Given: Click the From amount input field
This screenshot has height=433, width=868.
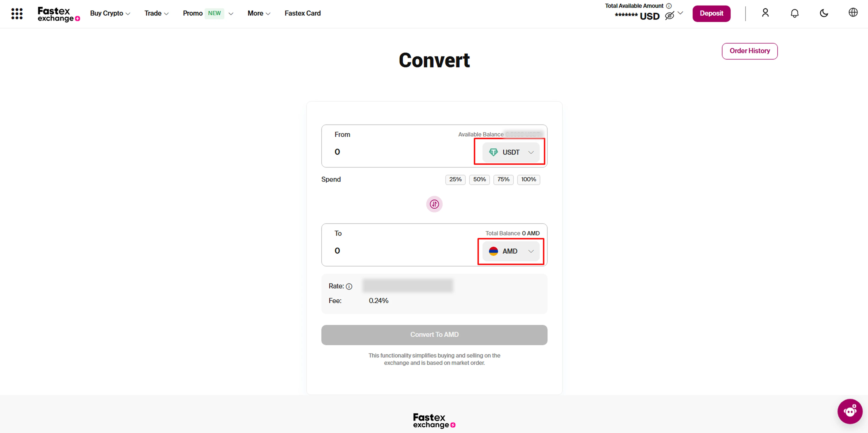Looking at the screenshot, I should (398, 152).
